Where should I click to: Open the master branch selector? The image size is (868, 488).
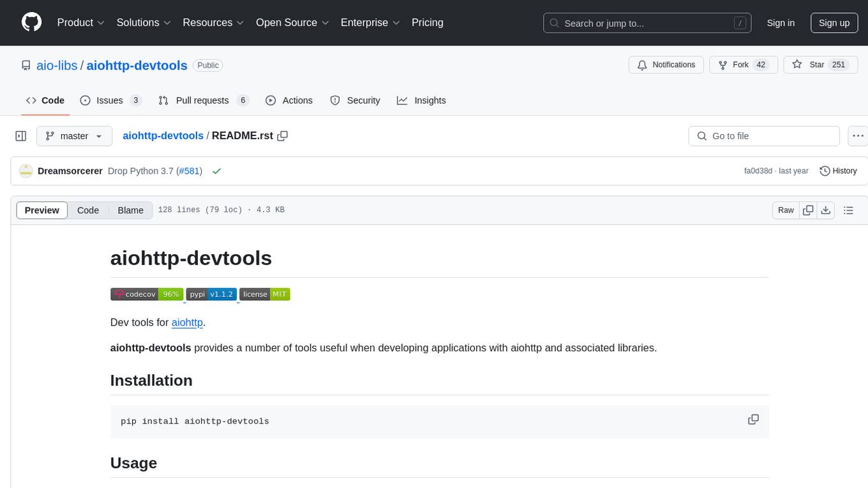(74, 136)
